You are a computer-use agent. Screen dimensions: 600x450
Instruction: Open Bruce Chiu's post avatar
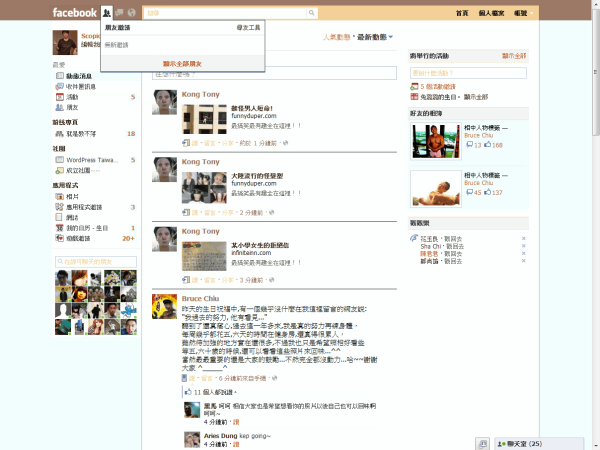pos(165,307)
